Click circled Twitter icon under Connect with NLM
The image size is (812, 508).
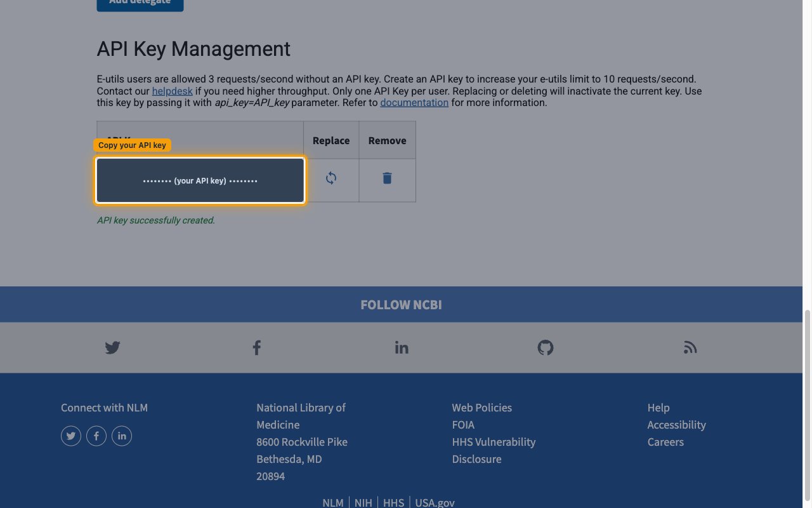point(71,436)
